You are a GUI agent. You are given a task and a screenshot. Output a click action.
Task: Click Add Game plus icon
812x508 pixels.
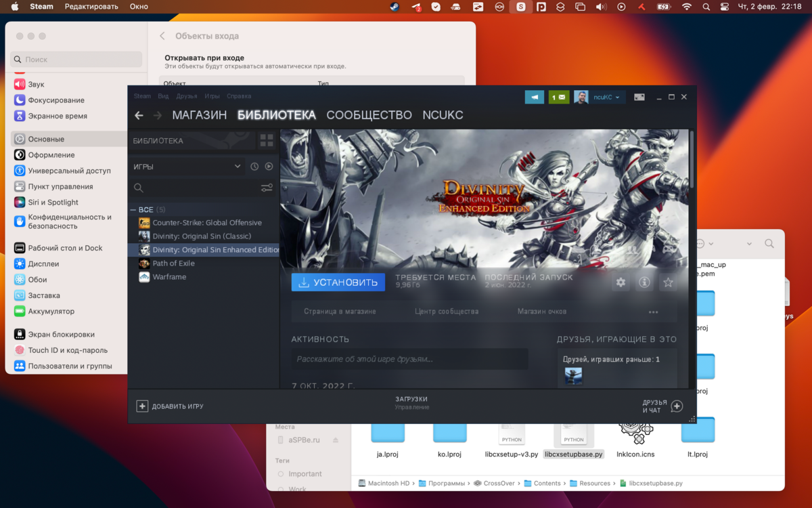point(142,406)
